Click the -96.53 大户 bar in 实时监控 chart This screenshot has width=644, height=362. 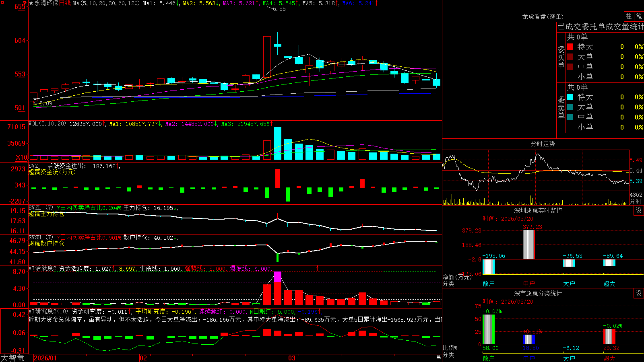coord(569,263)
